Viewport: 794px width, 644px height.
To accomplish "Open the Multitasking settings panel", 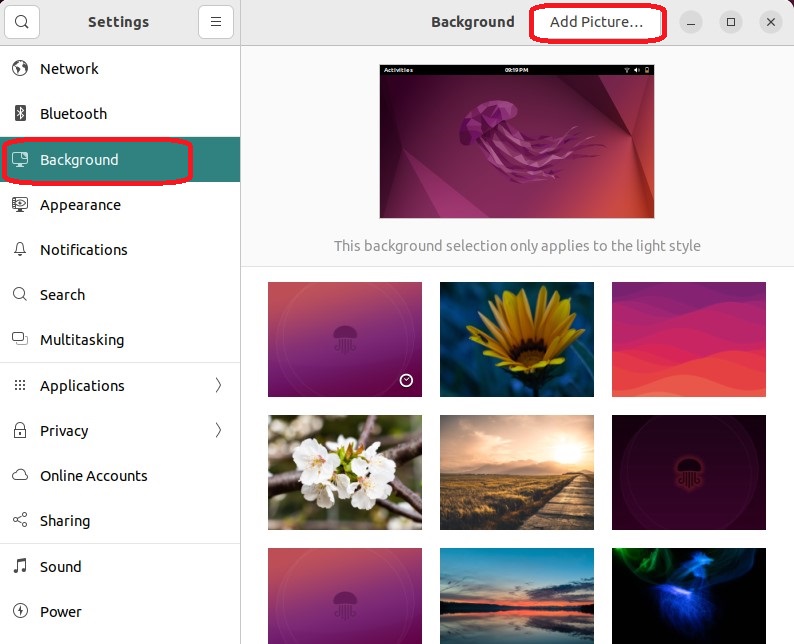I will pos(82,340).
